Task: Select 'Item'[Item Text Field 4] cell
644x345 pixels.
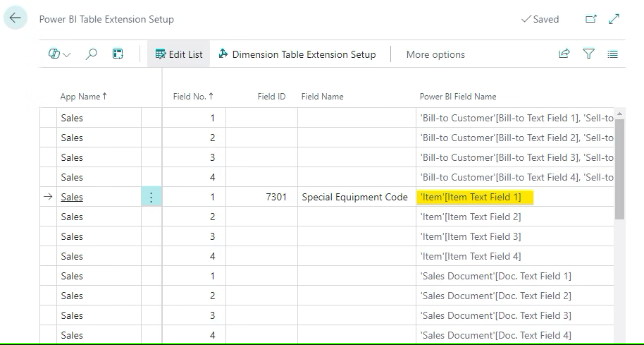Action: coord(515,256)
